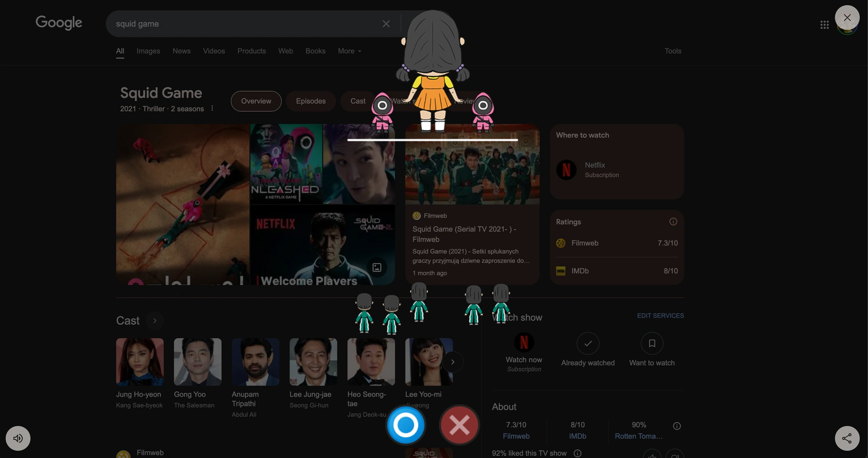
Task: Open search Tools
Action: pos(673,51)
